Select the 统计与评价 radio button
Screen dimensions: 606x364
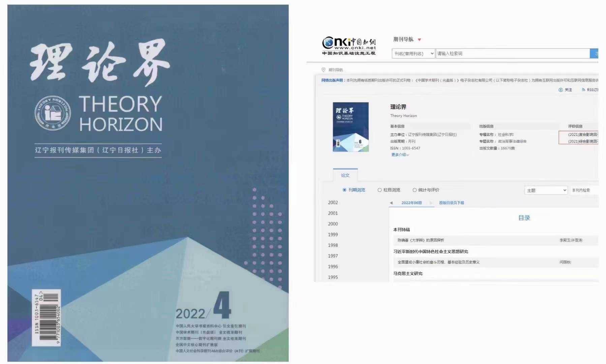point(415,190)
